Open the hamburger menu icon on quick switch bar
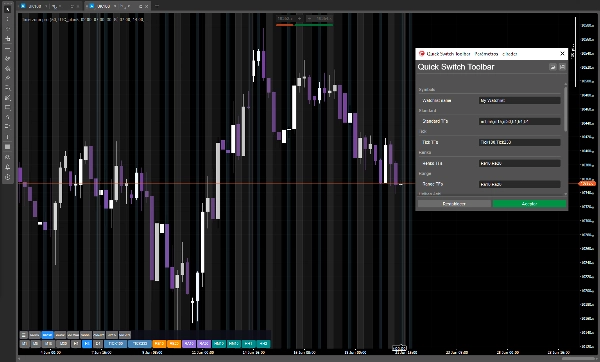This screenshot has height=362, width=600. (x=24, y=335)
